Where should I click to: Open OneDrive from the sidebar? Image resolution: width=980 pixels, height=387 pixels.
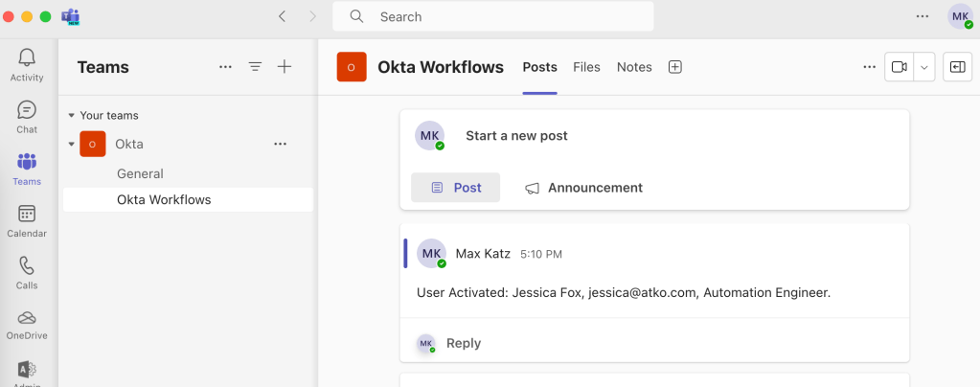point(27,324)
